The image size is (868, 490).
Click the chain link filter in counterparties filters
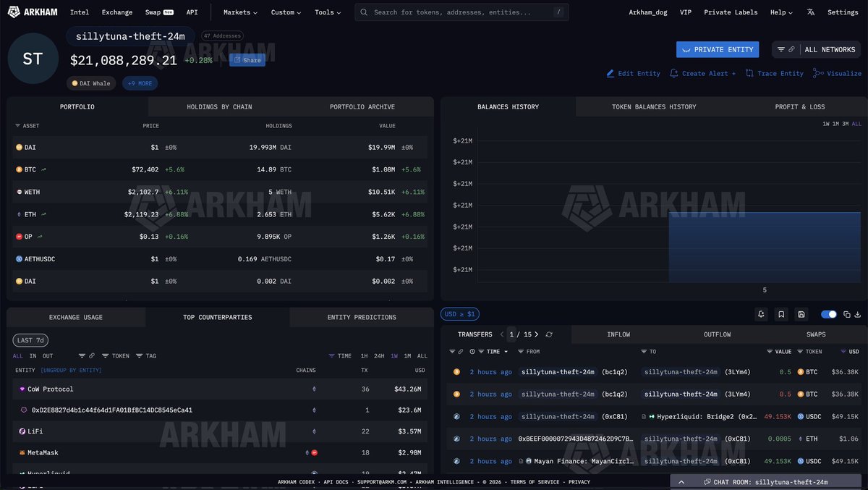coord(91,356)
